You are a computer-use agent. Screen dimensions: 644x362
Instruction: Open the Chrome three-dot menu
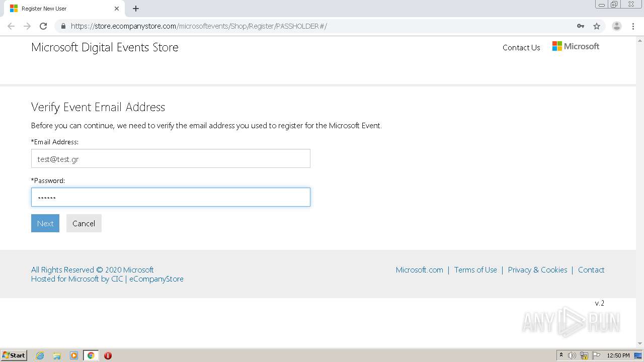(x=633, y=26)
